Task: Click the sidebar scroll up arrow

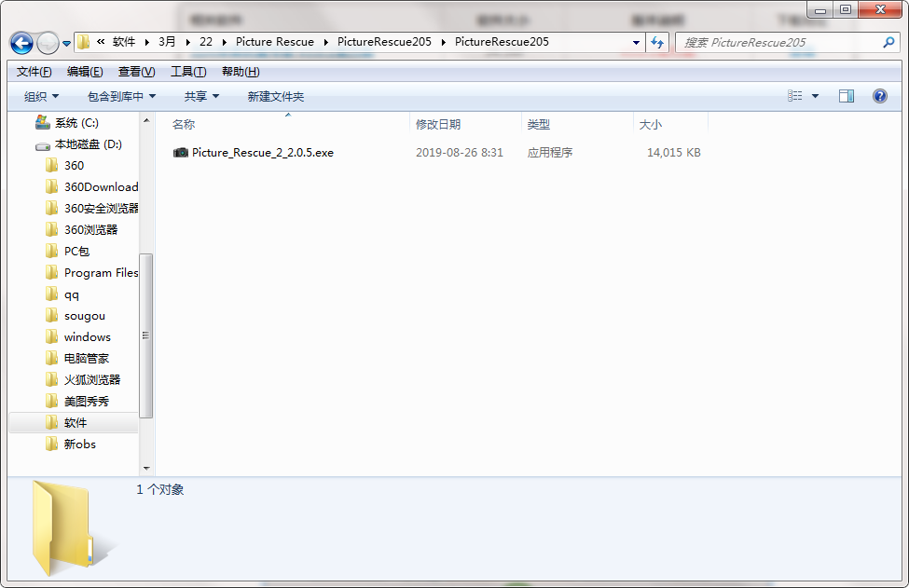Action: (x=146, y=120)
